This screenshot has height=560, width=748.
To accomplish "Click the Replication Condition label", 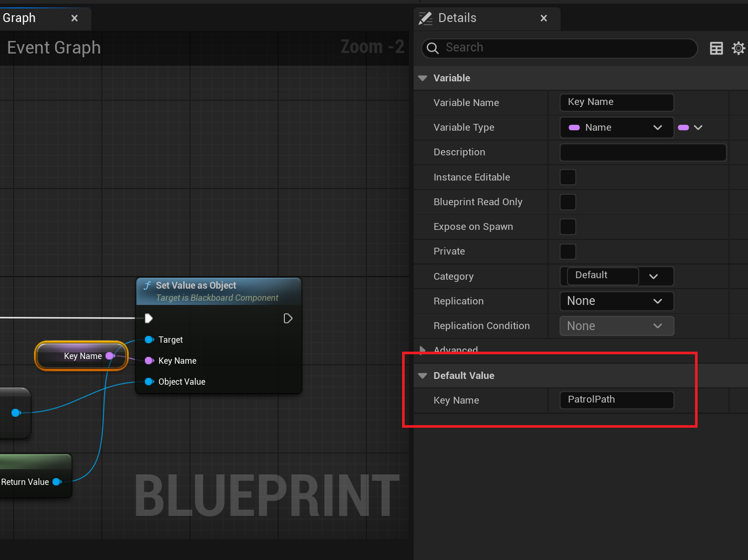I will [x=482, y=326].
